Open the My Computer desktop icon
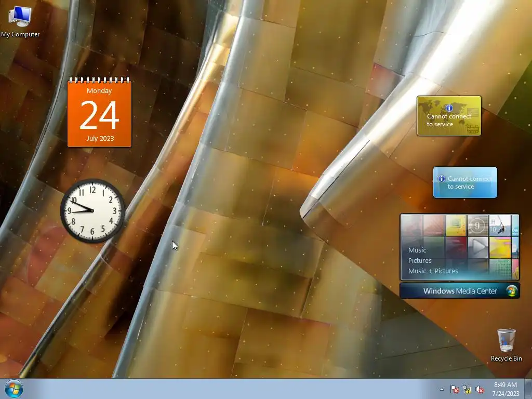This screenshot has width=532, height=399. 20,21
